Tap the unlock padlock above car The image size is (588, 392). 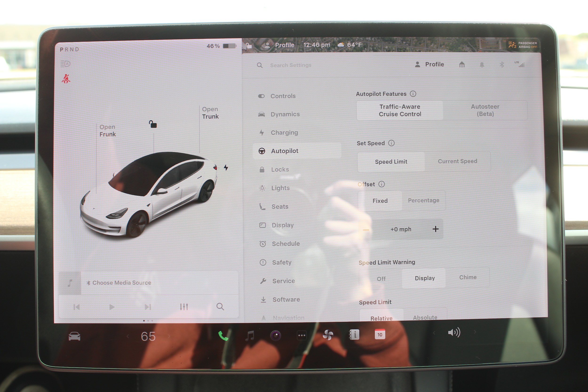(153, 124)
